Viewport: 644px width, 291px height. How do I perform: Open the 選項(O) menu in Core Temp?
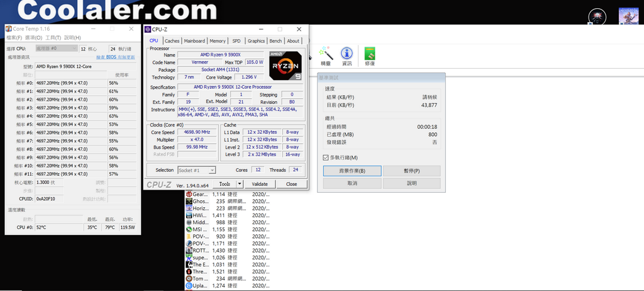pyautogui.click(x=34, y=37)
